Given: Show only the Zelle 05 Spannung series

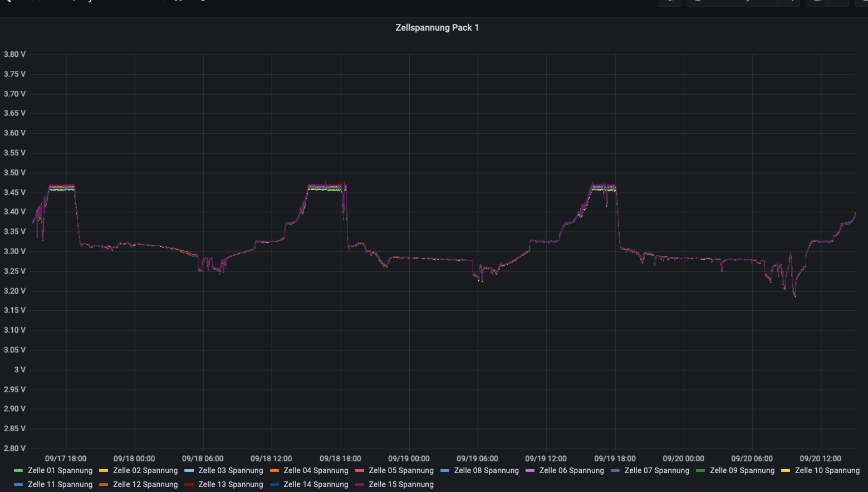Looking at the screenshot, I should click(x=401, y=470).
